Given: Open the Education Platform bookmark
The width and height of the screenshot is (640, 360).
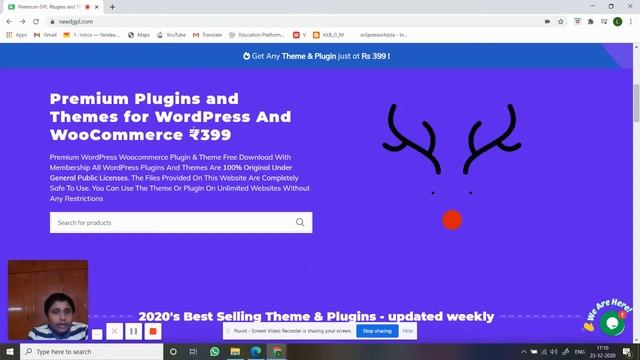Looking at the screenshot, I should [257, 35].
